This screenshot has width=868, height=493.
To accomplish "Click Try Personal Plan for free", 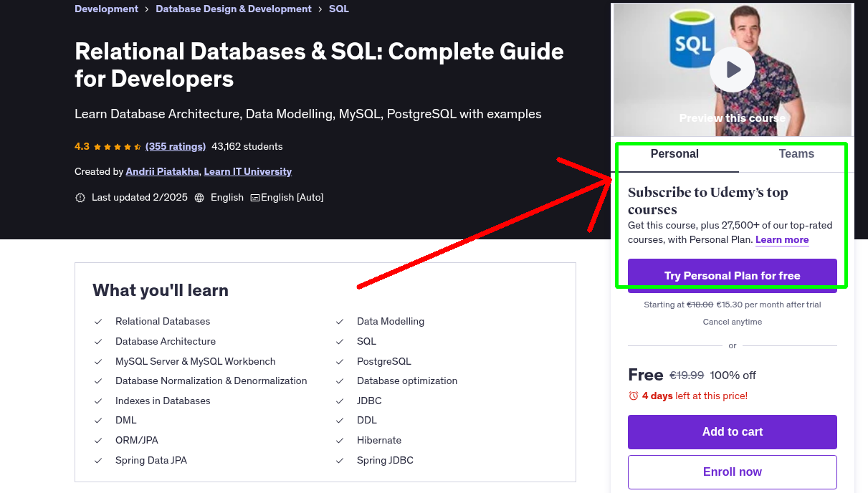I will (x=733, y=276).
